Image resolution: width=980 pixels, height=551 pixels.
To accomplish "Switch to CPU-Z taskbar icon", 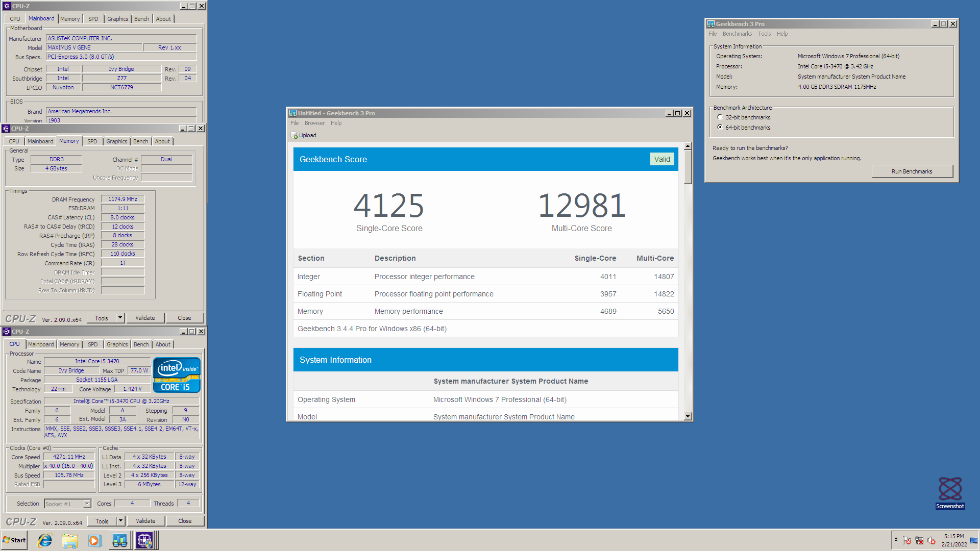I will coord(144,540).
